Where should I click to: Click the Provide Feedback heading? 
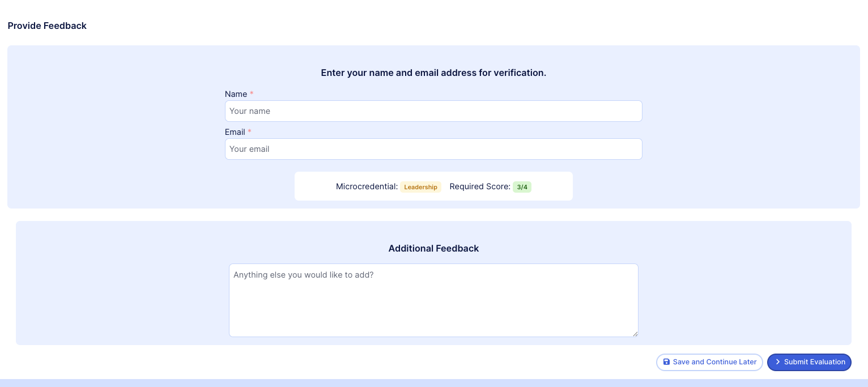pos(47,25)
